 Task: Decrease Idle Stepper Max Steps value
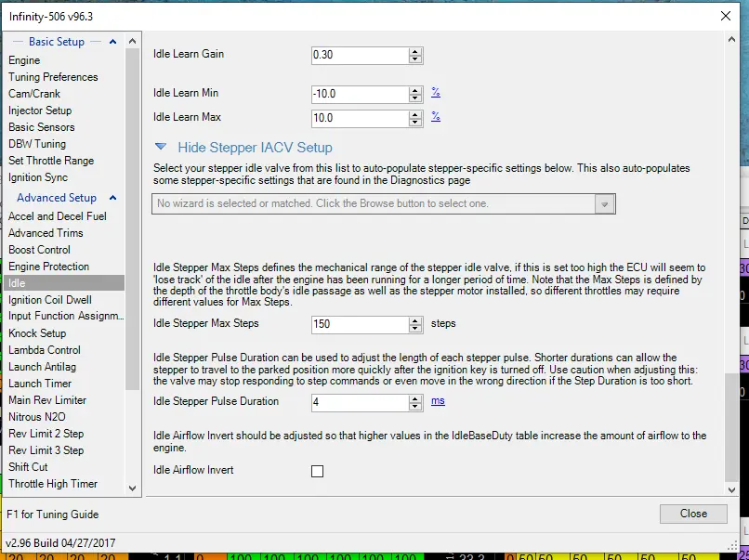pos(415,329)
